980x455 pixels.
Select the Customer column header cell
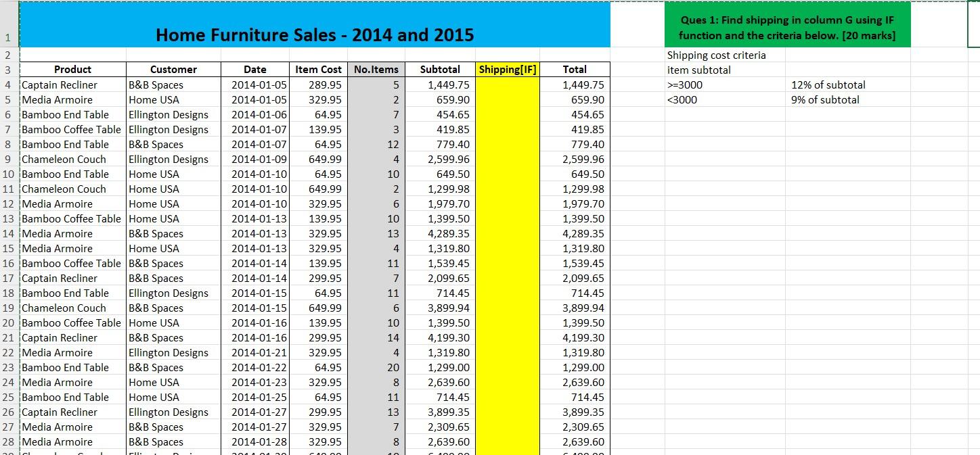click(173, 69)
